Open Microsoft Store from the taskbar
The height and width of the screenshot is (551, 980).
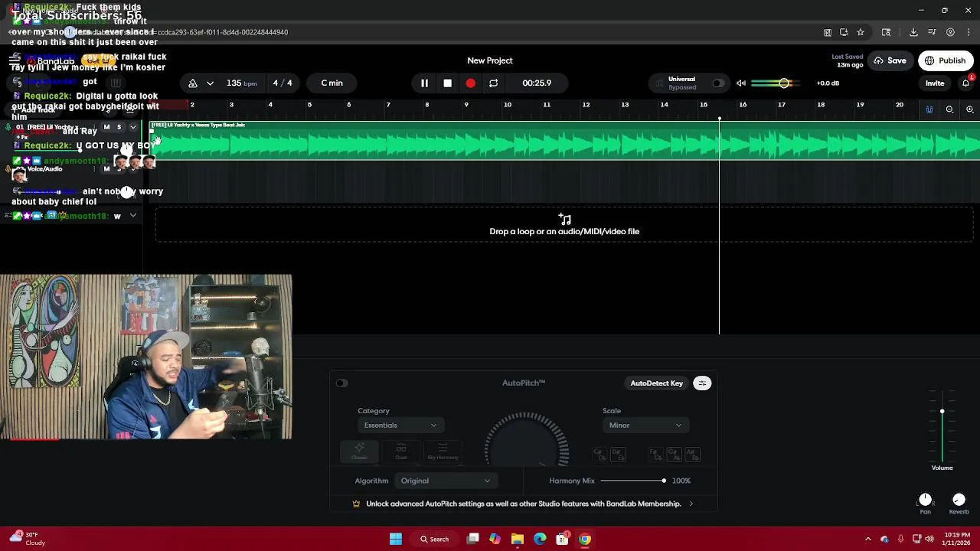(562, 539)
